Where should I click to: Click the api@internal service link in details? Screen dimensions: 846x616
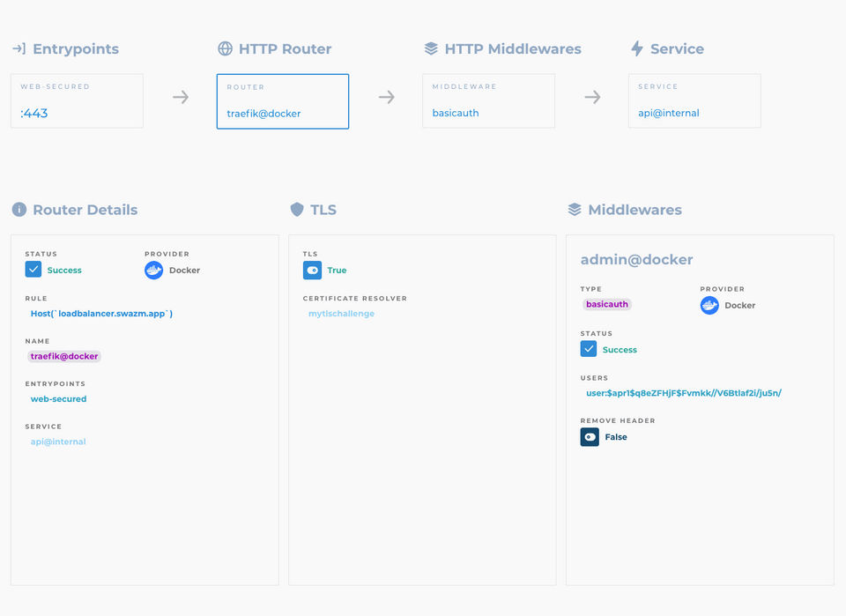point(58,442)
